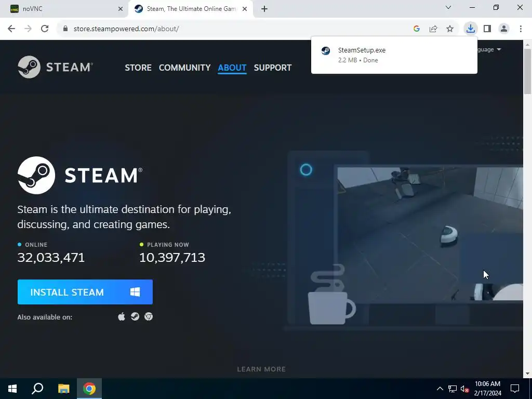Click the ONLINE count 32,033,471
This screenshot has width=532, height=399.
[51, 258]
